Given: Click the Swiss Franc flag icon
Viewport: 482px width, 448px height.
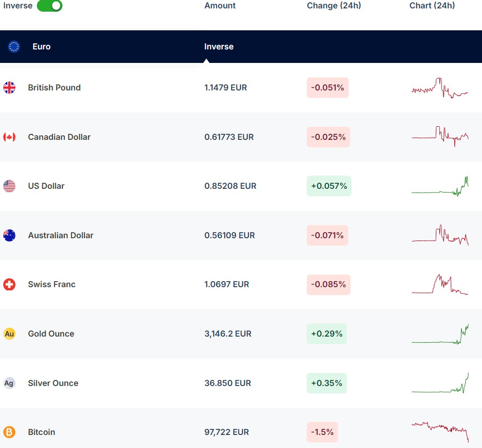Looking at the screenshot, I should click(x=9, y=284).
